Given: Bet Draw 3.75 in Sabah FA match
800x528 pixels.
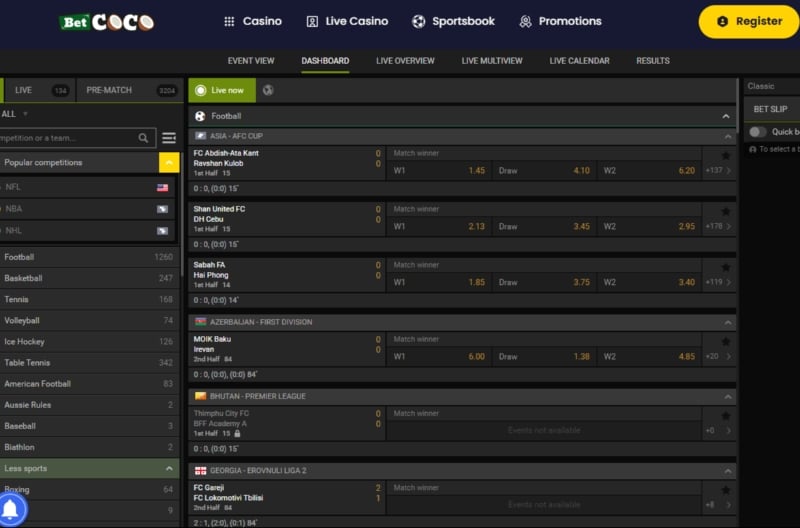Looking at the screenshot, I should pos(544,282).
